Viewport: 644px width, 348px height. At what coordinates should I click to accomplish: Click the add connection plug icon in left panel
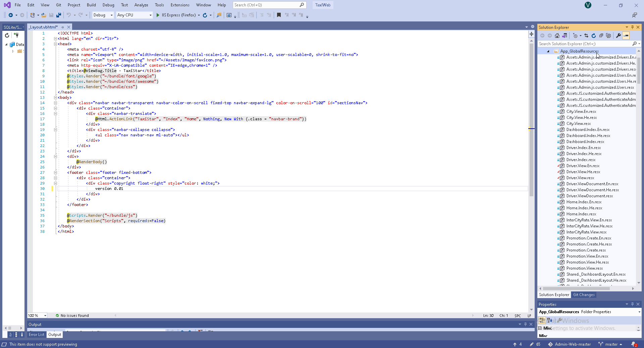[x=16, y=35]
